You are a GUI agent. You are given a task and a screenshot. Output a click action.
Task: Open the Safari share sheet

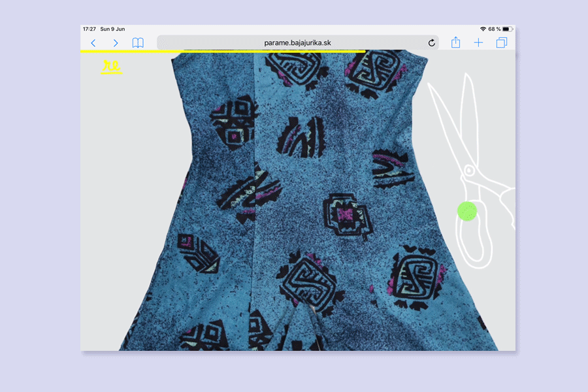pos(456,43)
